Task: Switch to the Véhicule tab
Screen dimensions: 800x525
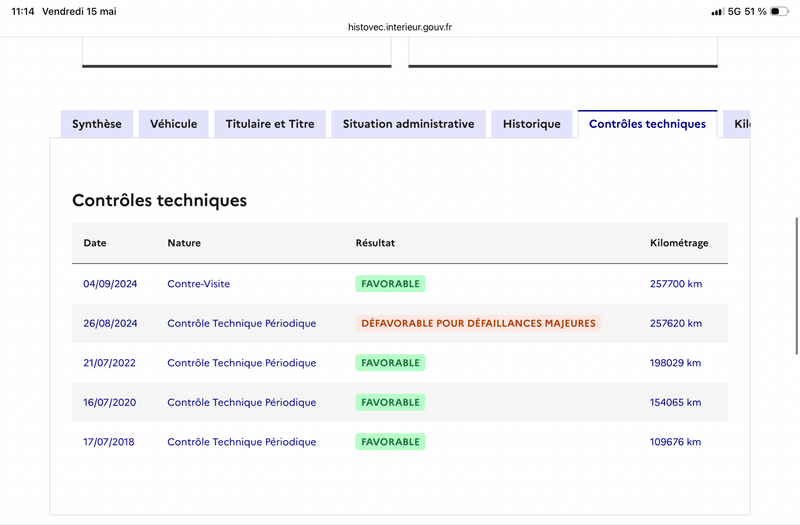Action: coord(173,124)
